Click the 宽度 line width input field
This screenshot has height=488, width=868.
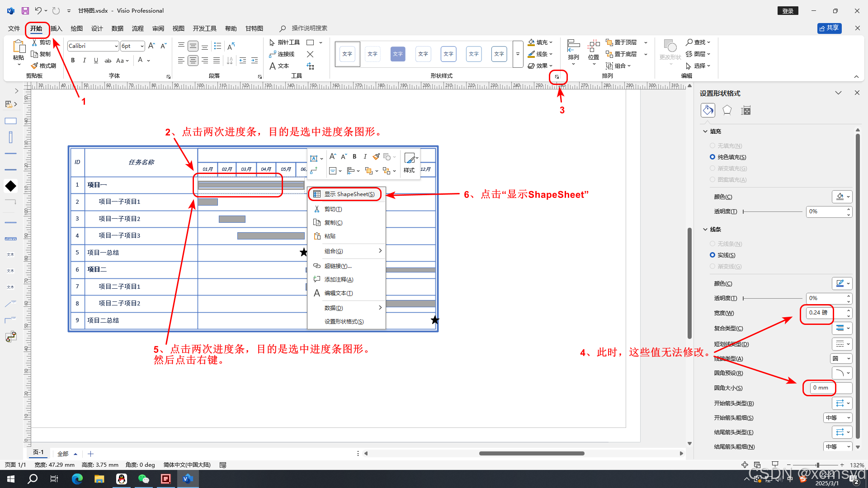click(x=818, y=313)
